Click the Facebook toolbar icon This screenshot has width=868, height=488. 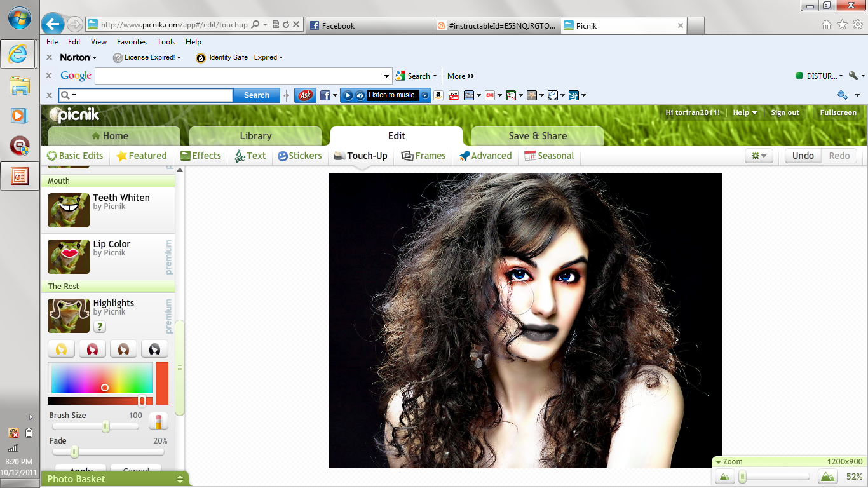point(325,95)
